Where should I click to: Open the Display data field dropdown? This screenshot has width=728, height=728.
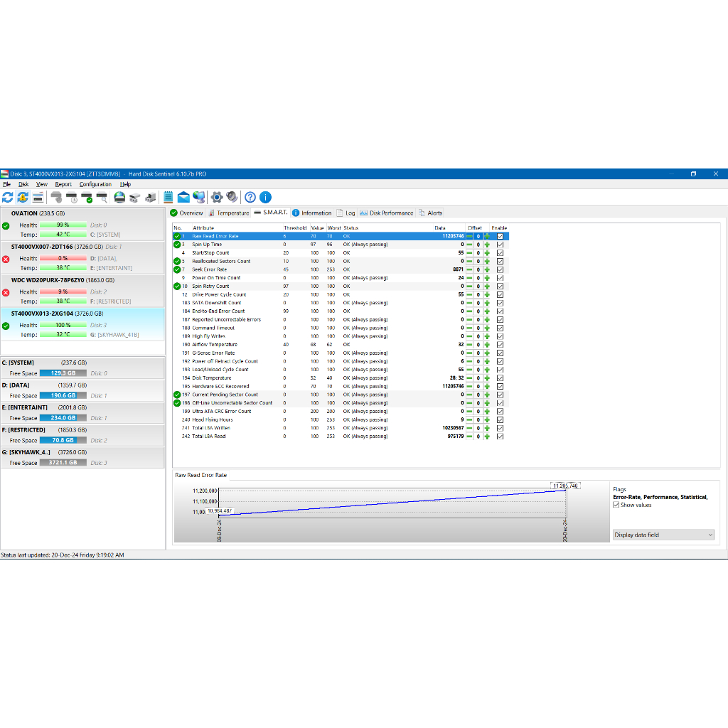(x=663, y=535)
